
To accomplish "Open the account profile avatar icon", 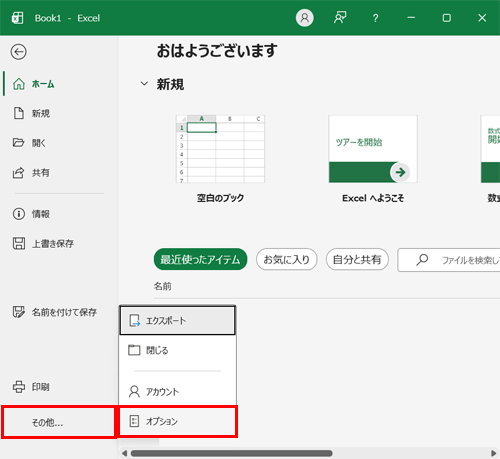I will [304, 18].
